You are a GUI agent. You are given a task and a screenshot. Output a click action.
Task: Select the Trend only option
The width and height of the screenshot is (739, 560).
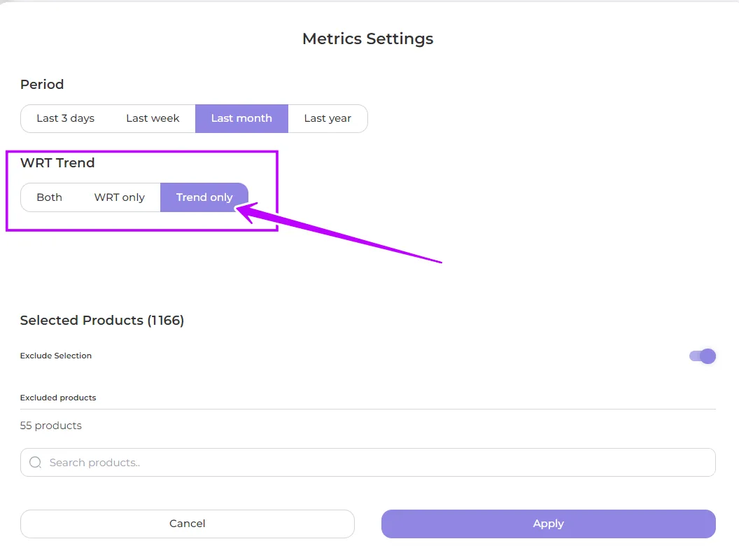(x=204, y=197)
